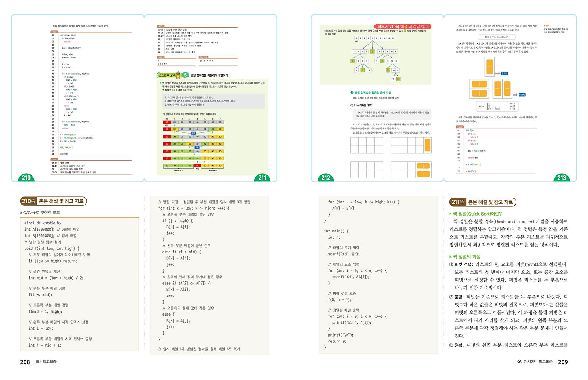Select the 'f(low, mid);' recursive call
Viewport: 588px width, 380px height.
coord(40,295)
